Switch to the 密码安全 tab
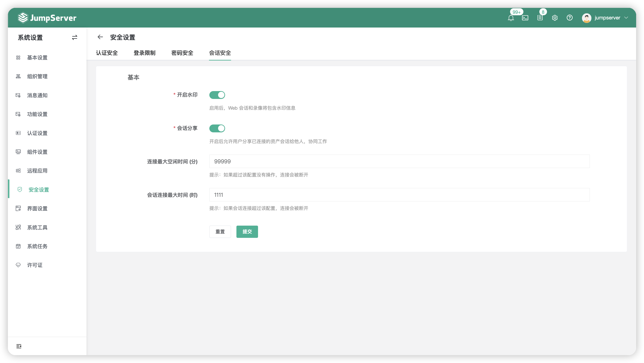644x363 pixels. point(182,53)
